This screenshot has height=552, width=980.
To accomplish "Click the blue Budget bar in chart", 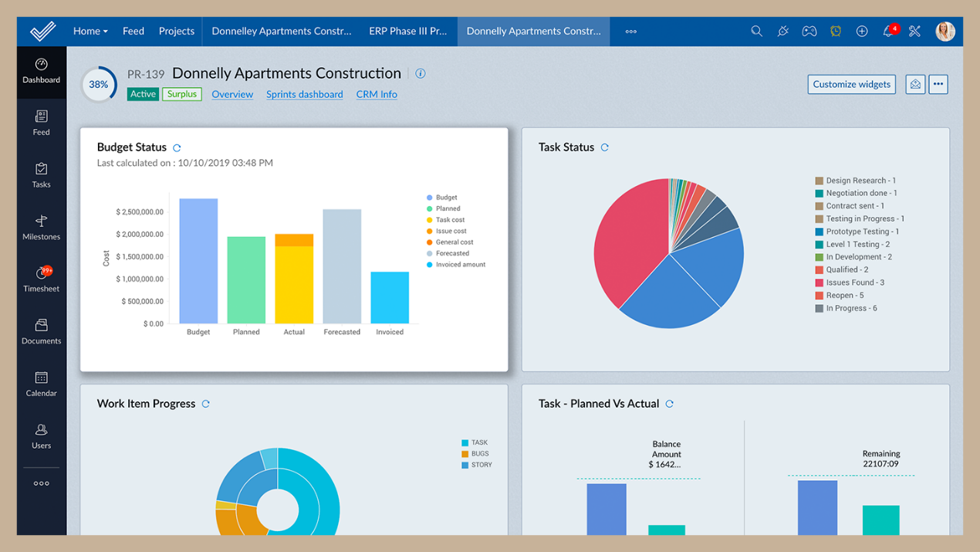I will tap(198, 261).
